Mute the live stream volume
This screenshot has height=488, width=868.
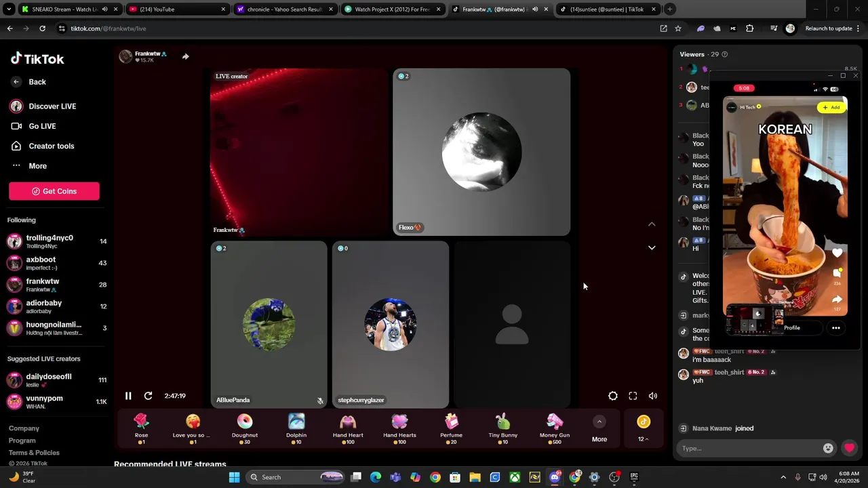click(x=653, y=396)
